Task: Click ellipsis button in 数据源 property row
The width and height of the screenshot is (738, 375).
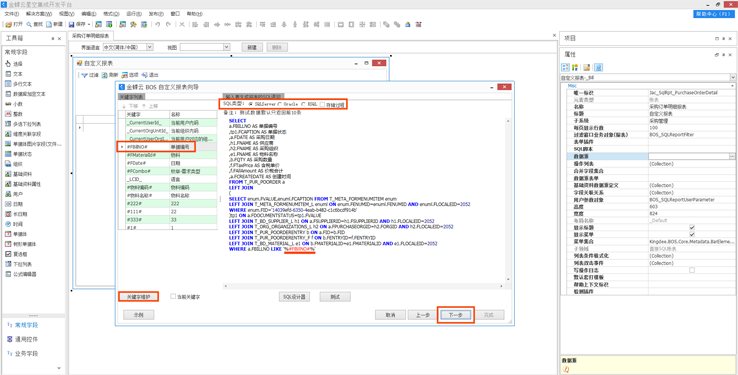Action: pos(732,156)
